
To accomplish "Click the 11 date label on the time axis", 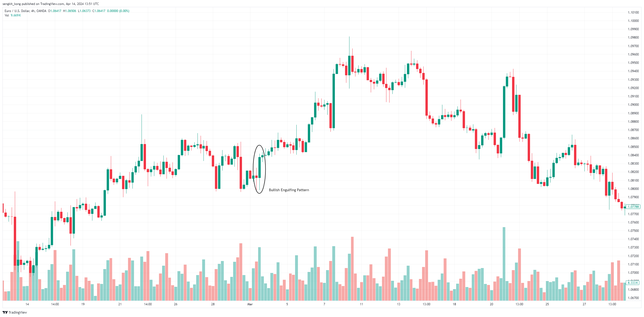I will point(361,304).
